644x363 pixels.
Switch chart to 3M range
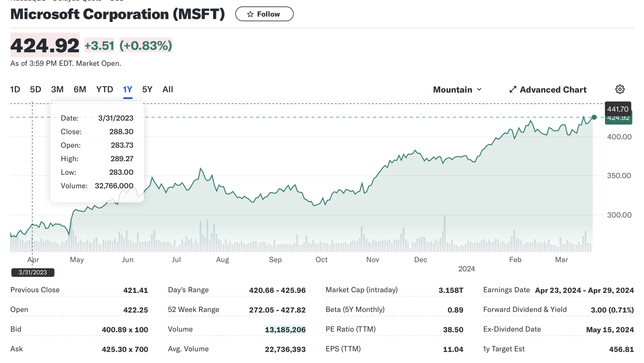(57, 89)
